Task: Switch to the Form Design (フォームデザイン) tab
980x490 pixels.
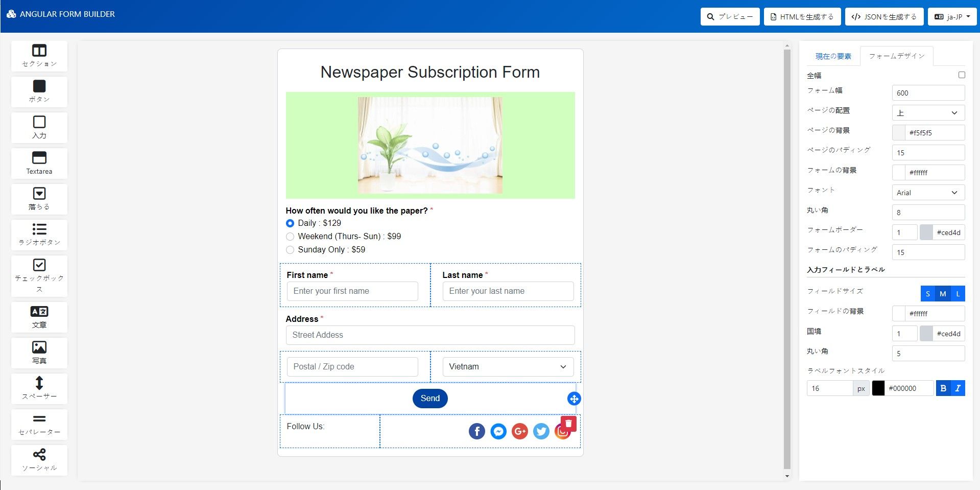Action: point(897,56)
